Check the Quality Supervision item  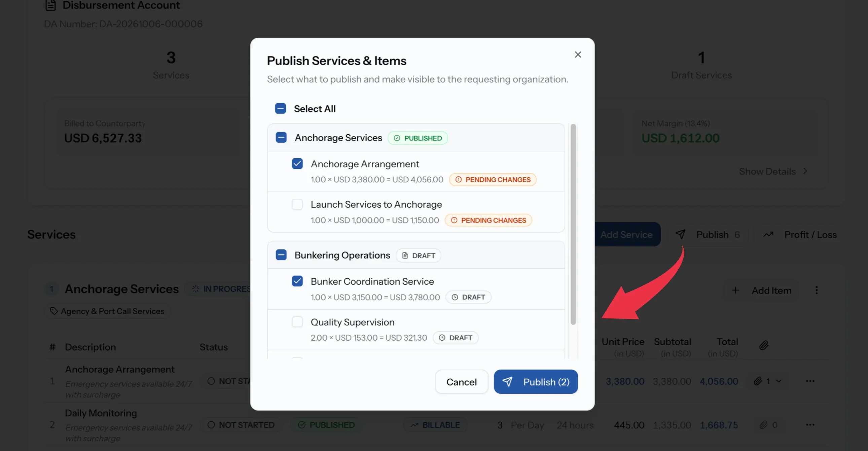(297, 322)
